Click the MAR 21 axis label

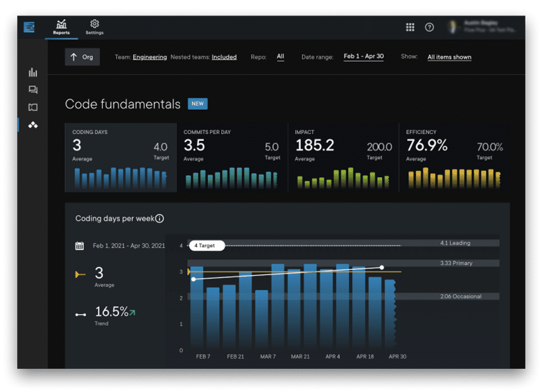tap(300, 356)
